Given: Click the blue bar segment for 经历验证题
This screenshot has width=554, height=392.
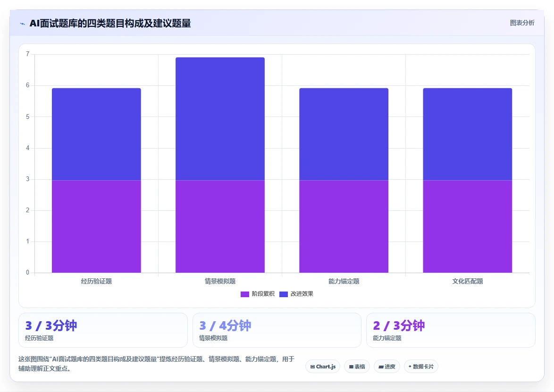Looking at the screenshot, I should [x=96, y=134].
